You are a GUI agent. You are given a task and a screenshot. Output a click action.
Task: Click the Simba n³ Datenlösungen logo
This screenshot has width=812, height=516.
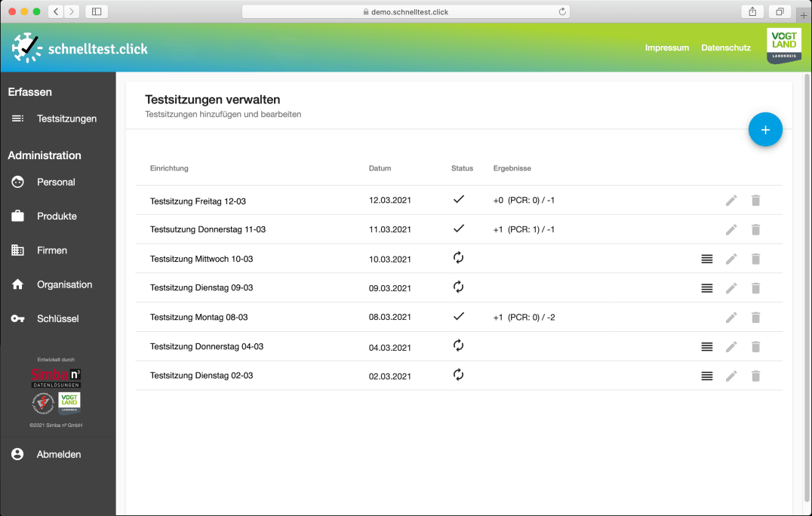tap(58, 377)
